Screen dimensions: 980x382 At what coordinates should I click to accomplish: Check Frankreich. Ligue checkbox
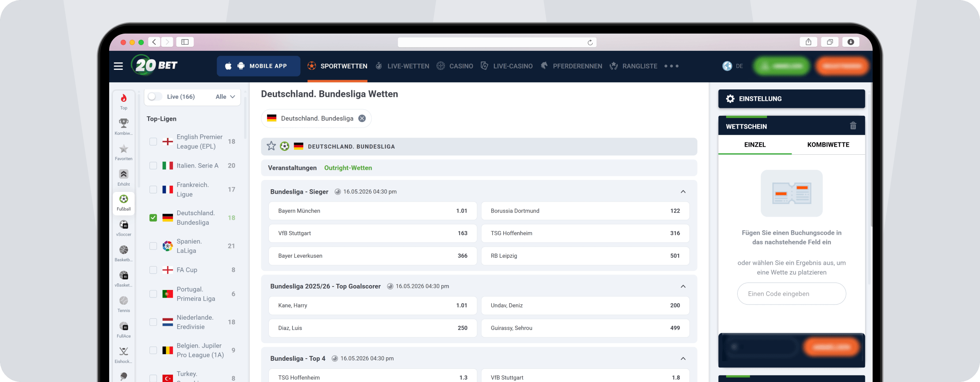tap(153, 189)
